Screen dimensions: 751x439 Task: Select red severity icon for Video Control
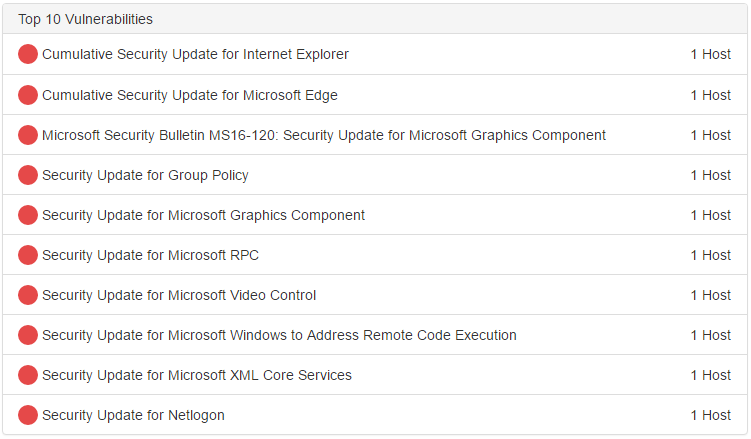[28, 295]
